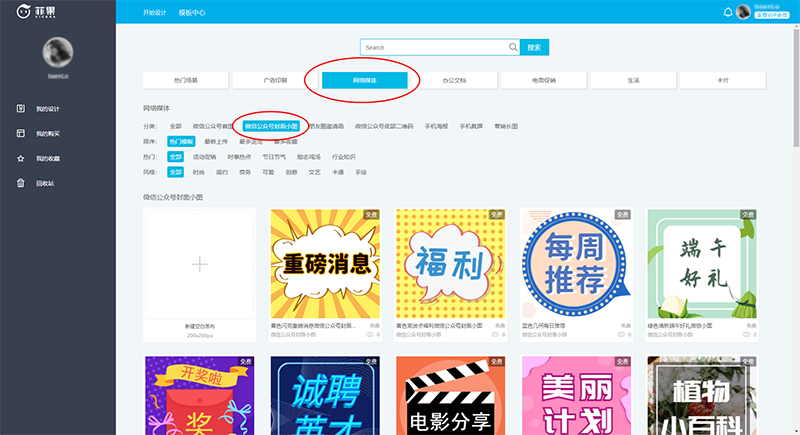
Task: Filter by 活动促销 topic
Action: 204,157
